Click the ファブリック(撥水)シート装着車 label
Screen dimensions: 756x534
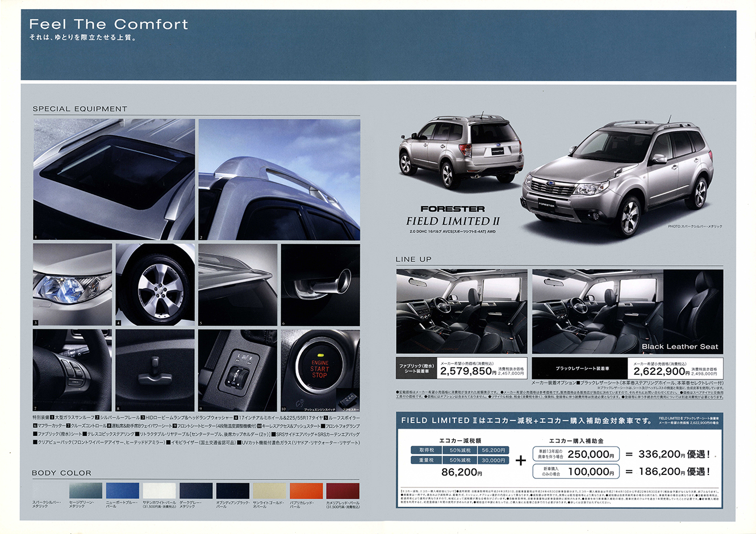pyautogui.click(x=416, y=368)
